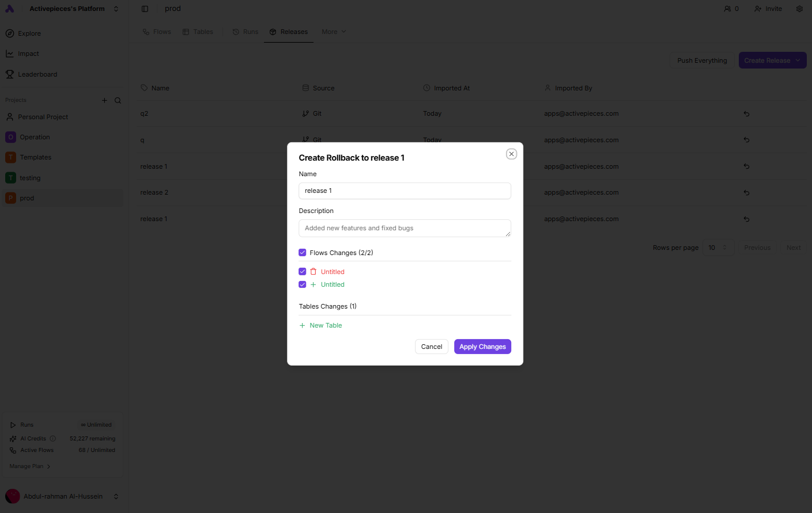Open the Leaderboard from sidebar
Image resolution: width=812 pixels, height=513 pixels.
[37, 74]
